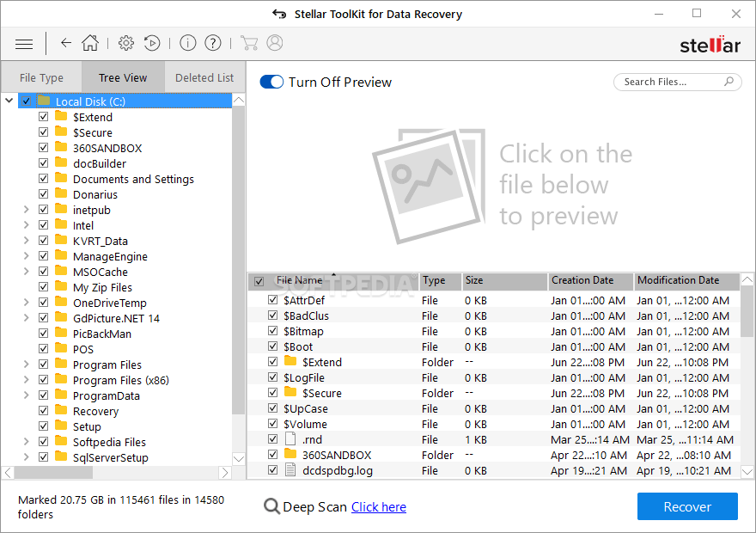This screenshot has width=756, height=533.
Task: Click the $Secure folder icon in file list
Action: click(290, 392)
